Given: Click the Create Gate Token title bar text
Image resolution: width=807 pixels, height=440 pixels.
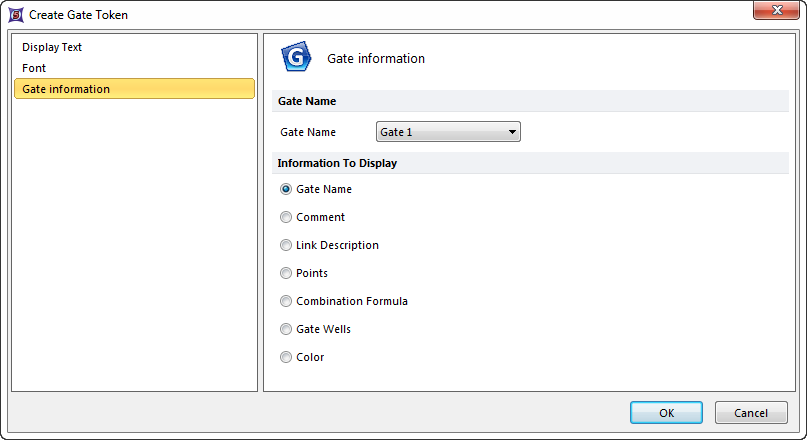Looking at the screenshot, I should pyautogui.click(x=79, y=15).
